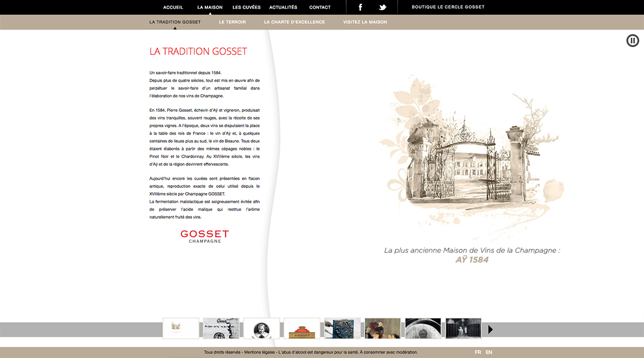The image size is (644, 358).
Task: Open the Facebook page icon
Action: pyautogui.click(x=360, y=7)
